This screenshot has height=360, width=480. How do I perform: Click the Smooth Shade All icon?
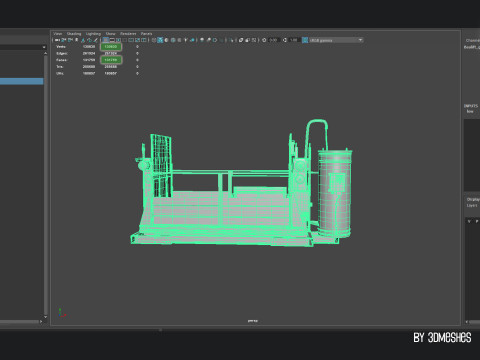point(160,40)
